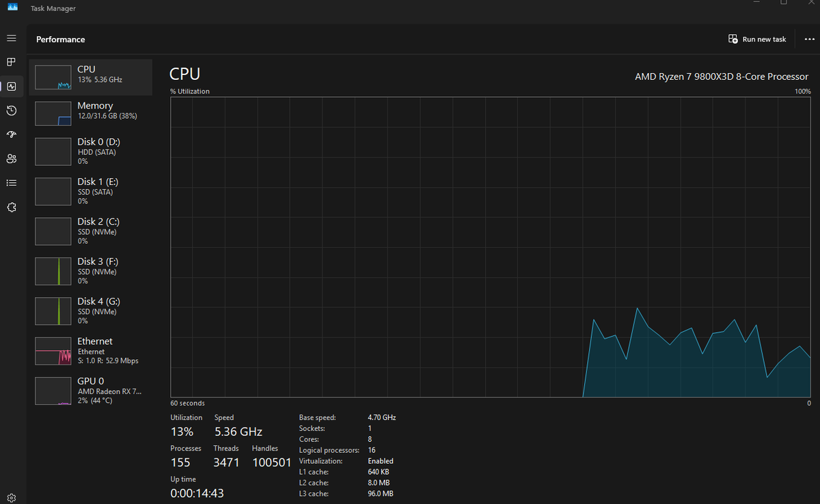Click the CPU utilization graph
Image resolution: width=820 pixels, height=504 pixels.
[491, 247]
